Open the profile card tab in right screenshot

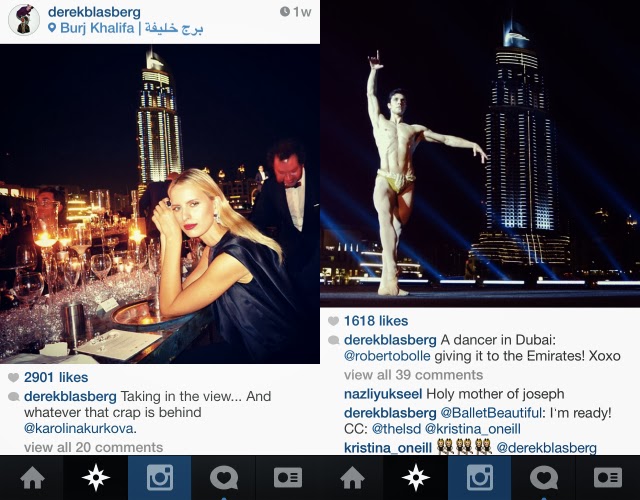pyautogui.click(x=608, y=478)
